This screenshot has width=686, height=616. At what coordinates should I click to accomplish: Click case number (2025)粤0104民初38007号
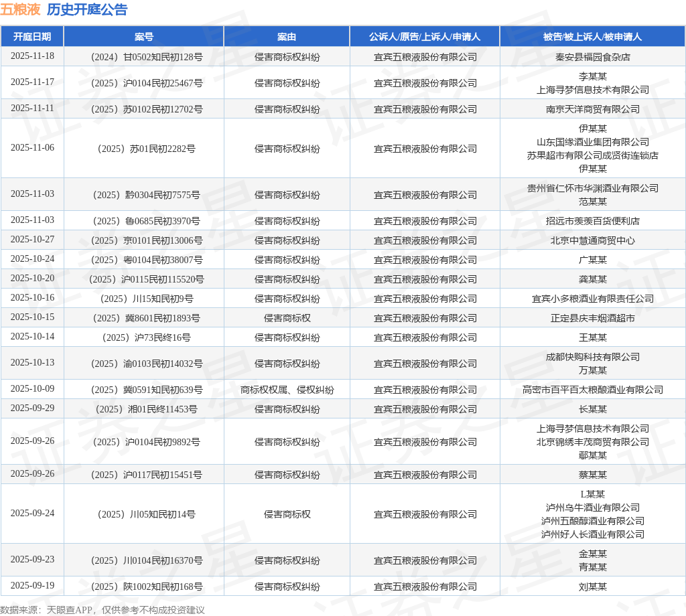click(147, 260)
